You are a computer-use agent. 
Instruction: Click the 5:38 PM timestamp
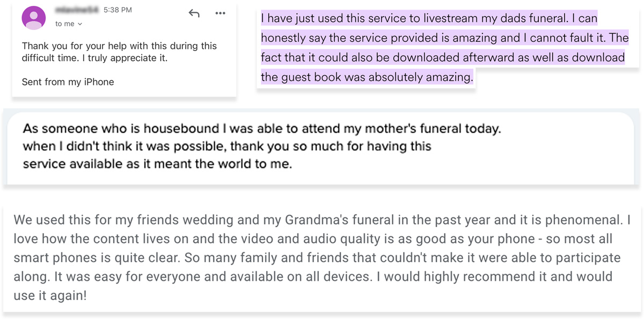coord(117,10)
